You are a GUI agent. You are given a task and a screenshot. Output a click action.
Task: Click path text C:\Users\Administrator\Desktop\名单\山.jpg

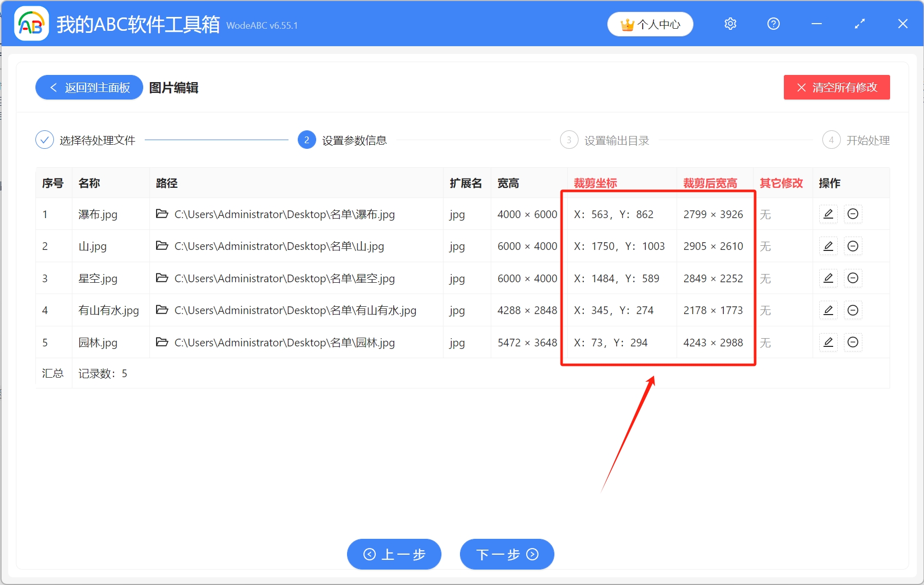[x=279, y=246]
